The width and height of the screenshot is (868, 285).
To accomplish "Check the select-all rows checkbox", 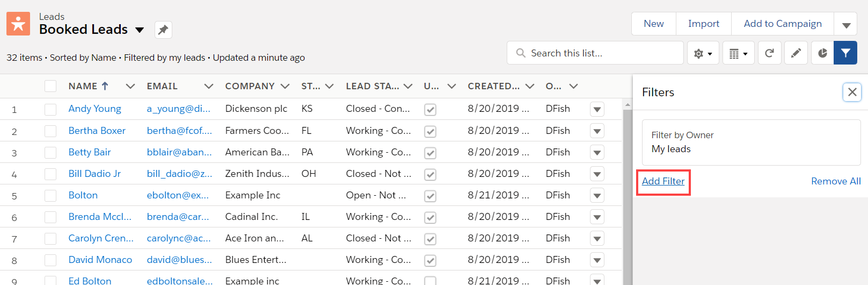I will (50, 86).
